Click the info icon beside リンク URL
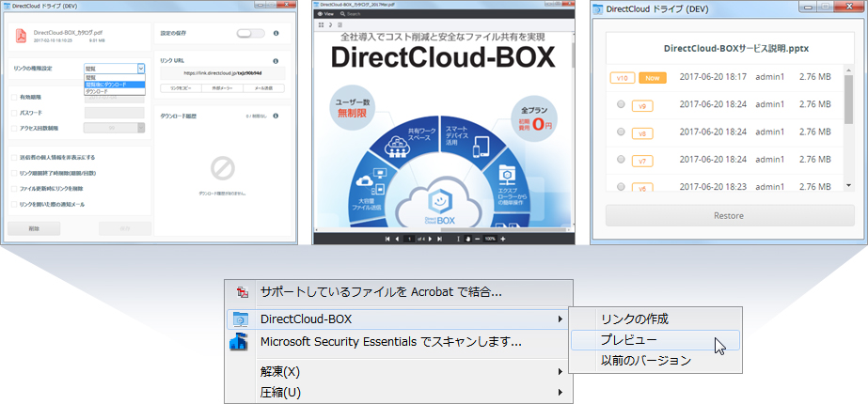 (x=276, y=59)
